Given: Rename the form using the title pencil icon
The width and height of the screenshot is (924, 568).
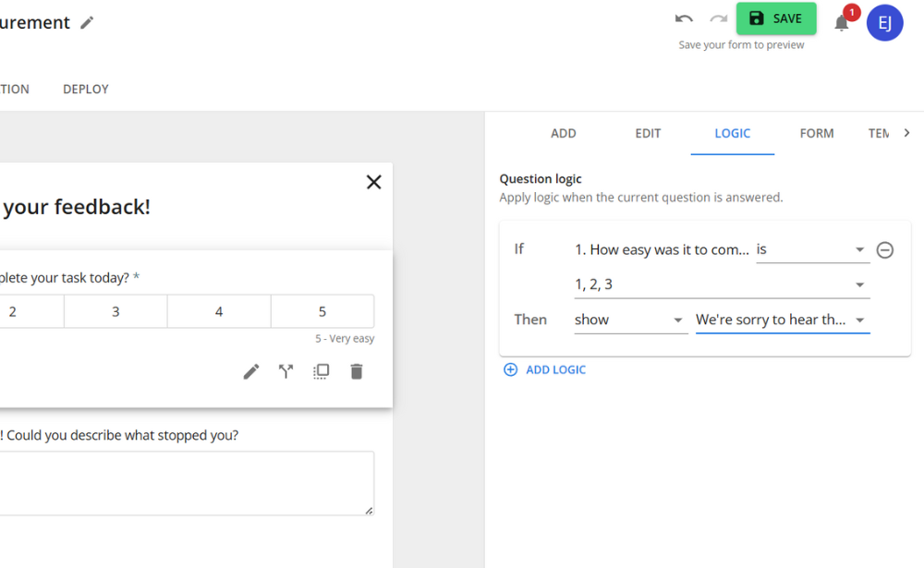Looking at the screenshot, I should 87,21.
